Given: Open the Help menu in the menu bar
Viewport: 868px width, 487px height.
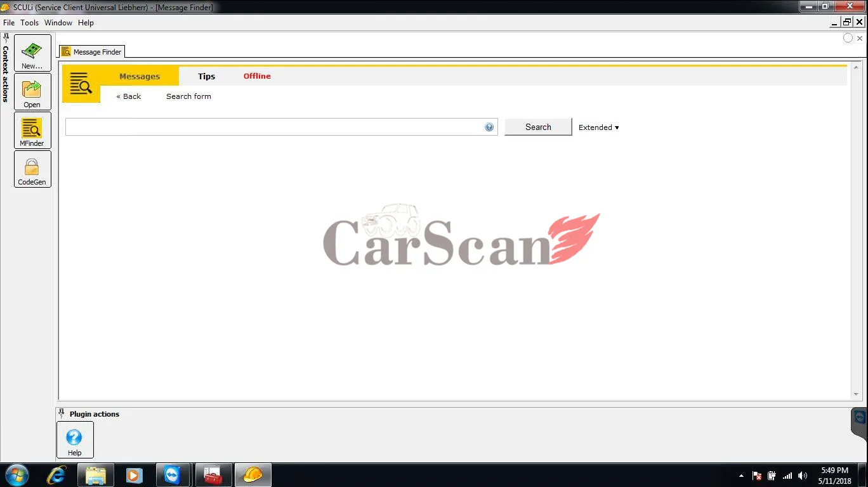Looking at the screenshot, I should pos(86,23).
